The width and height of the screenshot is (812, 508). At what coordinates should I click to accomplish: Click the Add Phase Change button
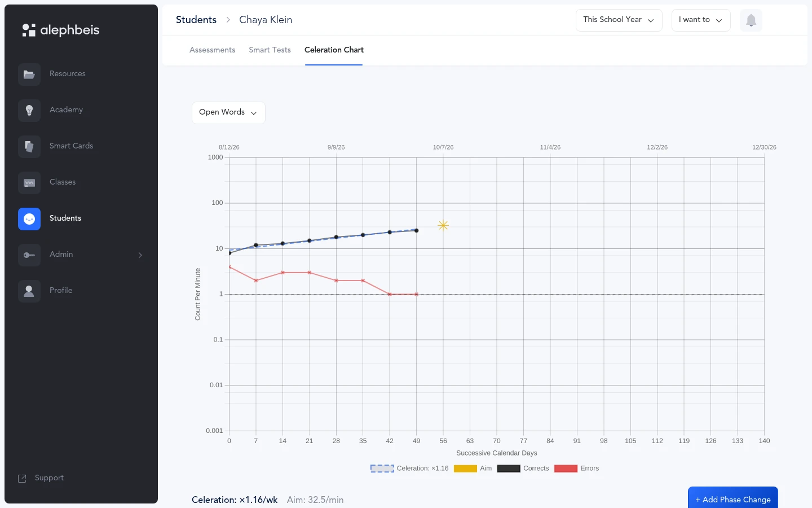(x=733, y=498)
